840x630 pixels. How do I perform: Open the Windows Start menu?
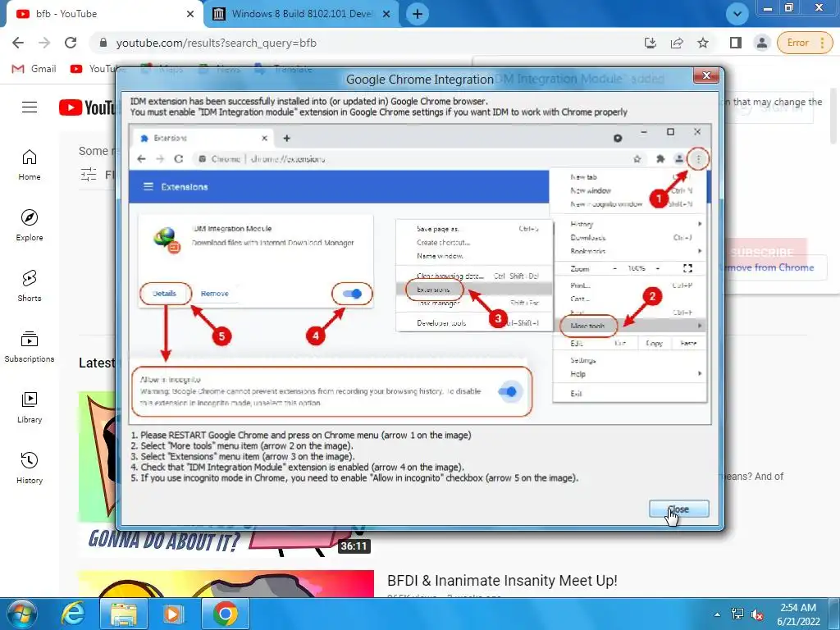pos(21,614)
